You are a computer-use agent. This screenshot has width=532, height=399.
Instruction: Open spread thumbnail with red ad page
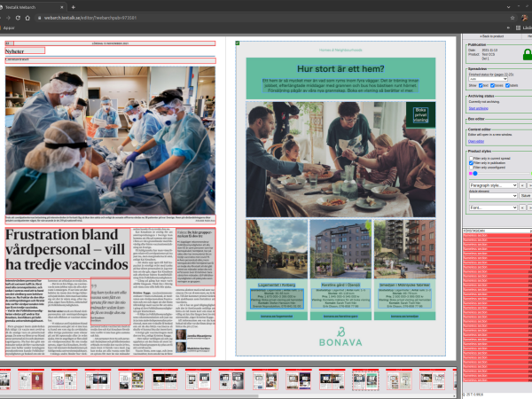tap(31, 380)
